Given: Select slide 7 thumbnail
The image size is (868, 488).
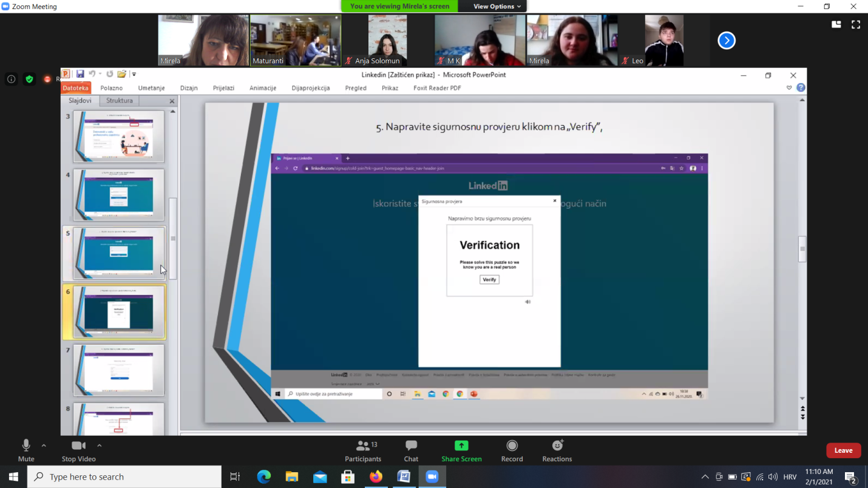Looking at the screenshot, I should pos(119,370).
